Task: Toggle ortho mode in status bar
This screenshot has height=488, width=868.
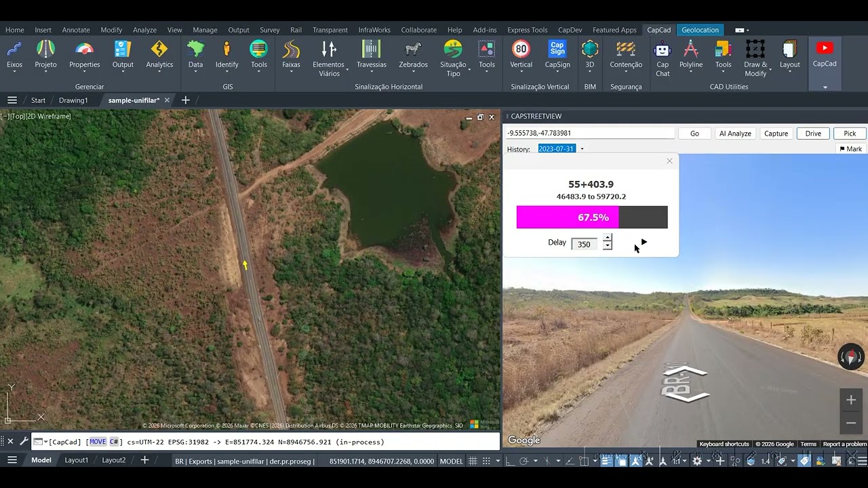Action: pyautogui.click(x=510, y=461)
